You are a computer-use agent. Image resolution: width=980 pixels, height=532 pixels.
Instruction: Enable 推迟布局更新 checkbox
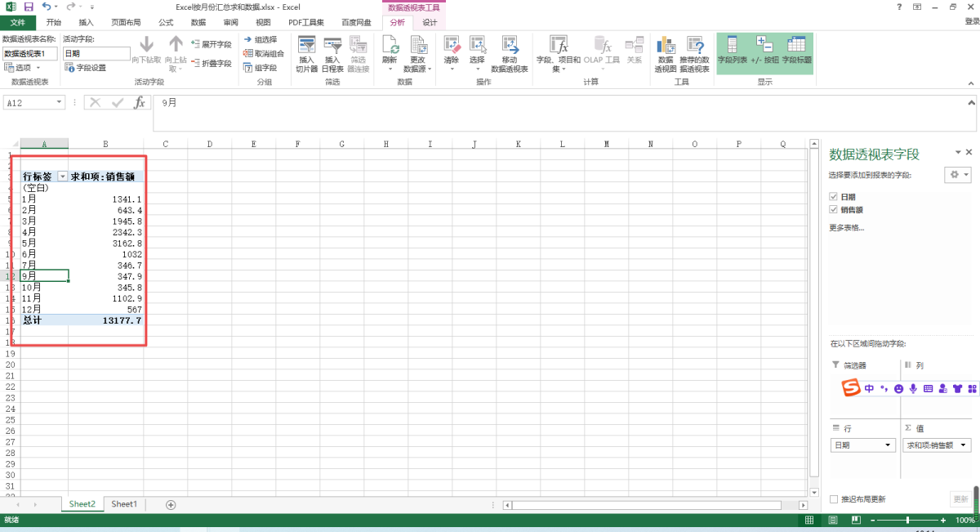[834, 499]
